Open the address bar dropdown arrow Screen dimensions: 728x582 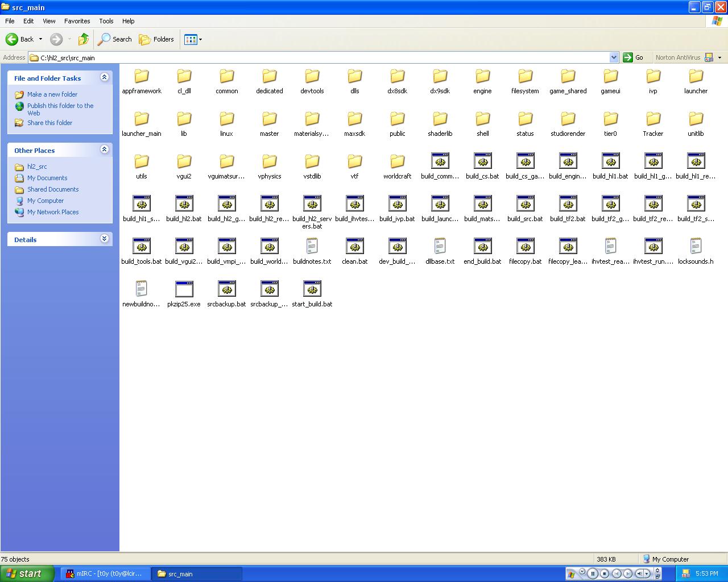click(x=614, y=57)
